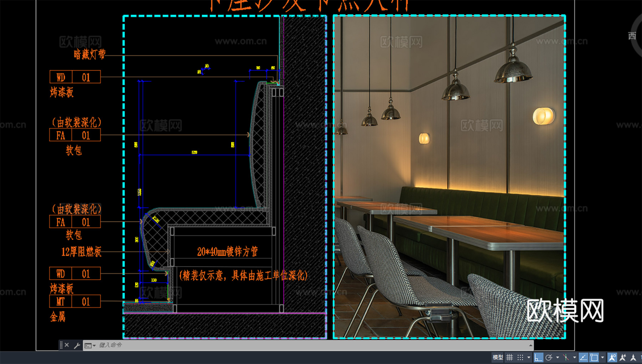Viewport: 642px width, 364px height.
Task: Toggle ortho mode
Action: pyautogui.click(x=538, y=357)
